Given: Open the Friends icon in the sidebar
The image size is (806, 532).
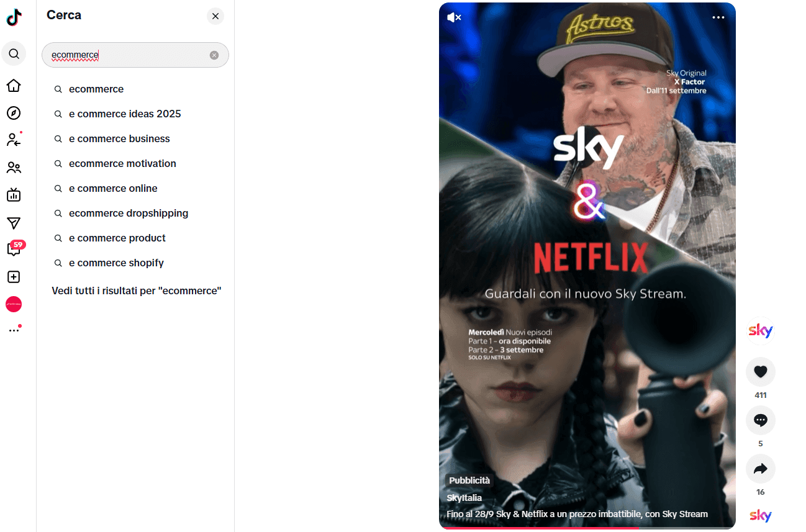Looking at the screenshot, I should (14, 168).
